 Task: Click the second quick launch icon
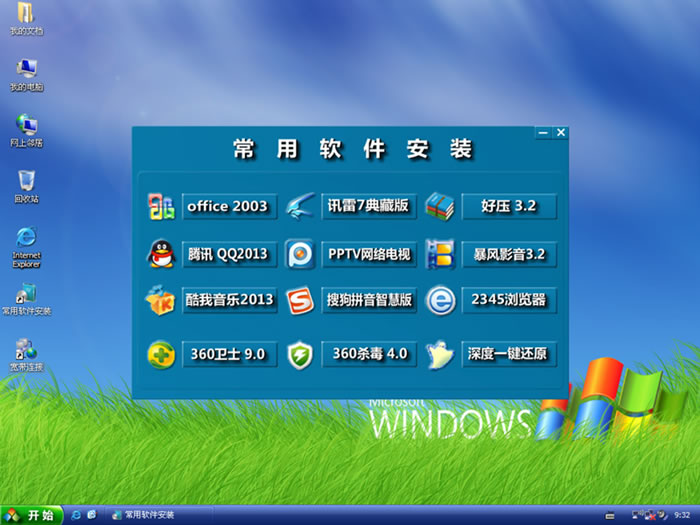click(x=92, y=515)
